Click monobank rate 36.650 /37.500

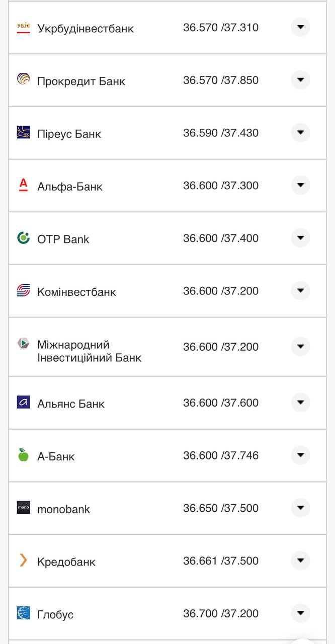tap(221, 508)
